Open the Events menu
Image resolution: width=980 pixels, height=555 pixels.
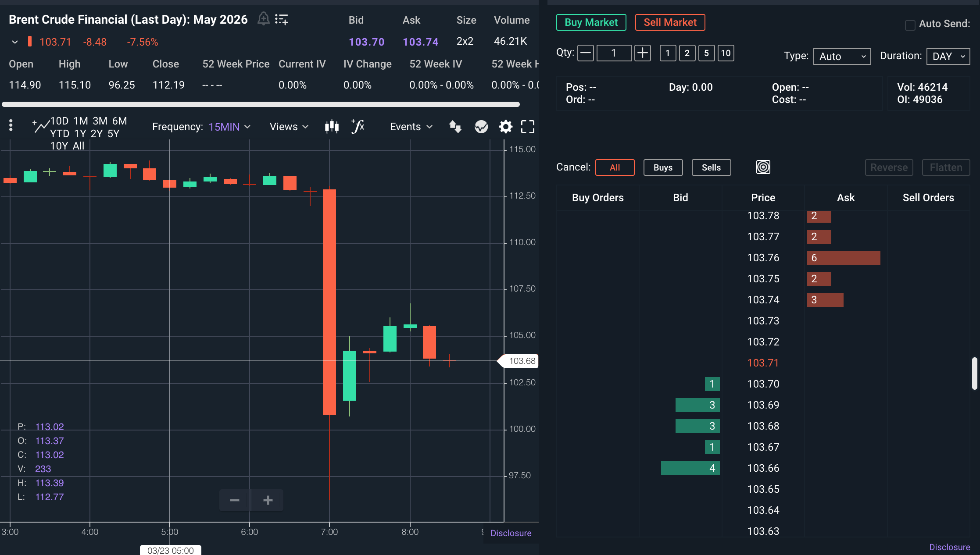click(x=411, y=127)
